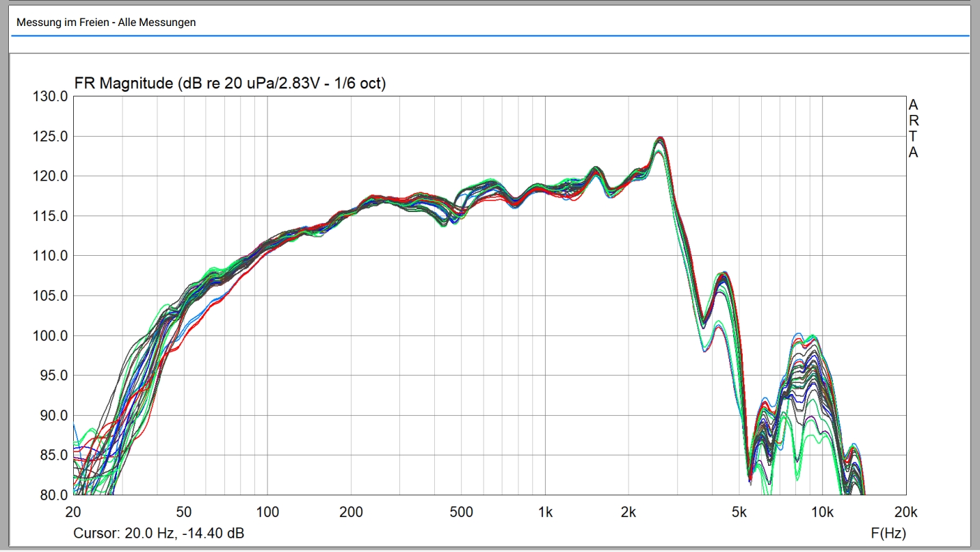
Task: Click the secondary peak near 4.5 kHz
Action: (723, 274)
